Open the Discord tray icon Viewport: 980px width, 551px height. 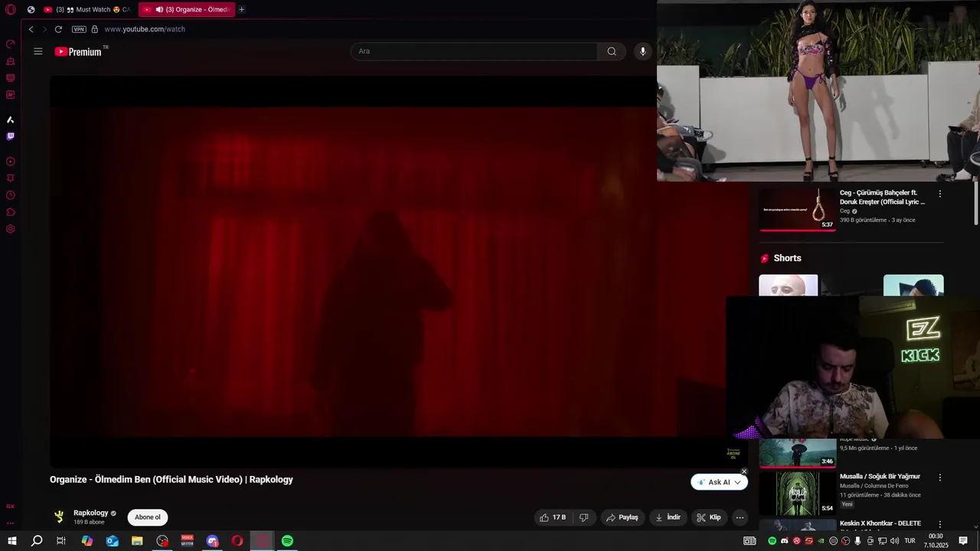point(784,541)
